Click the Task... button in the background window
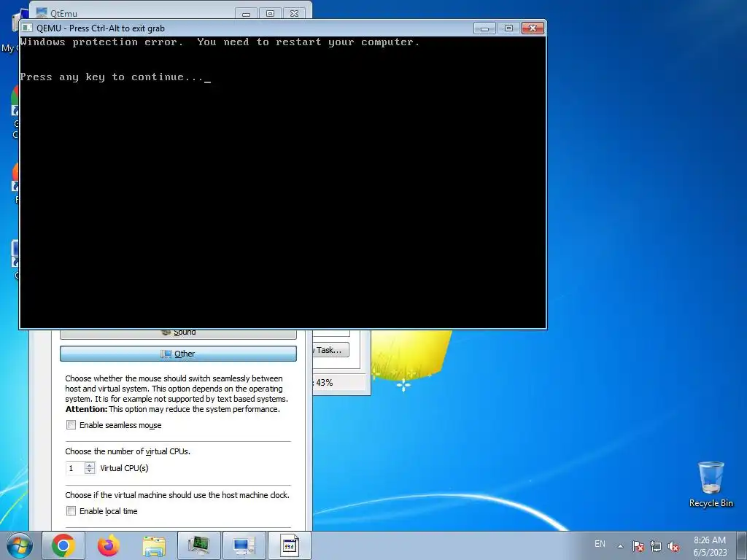Screen dimensions: 747x560 pos(331,350)
